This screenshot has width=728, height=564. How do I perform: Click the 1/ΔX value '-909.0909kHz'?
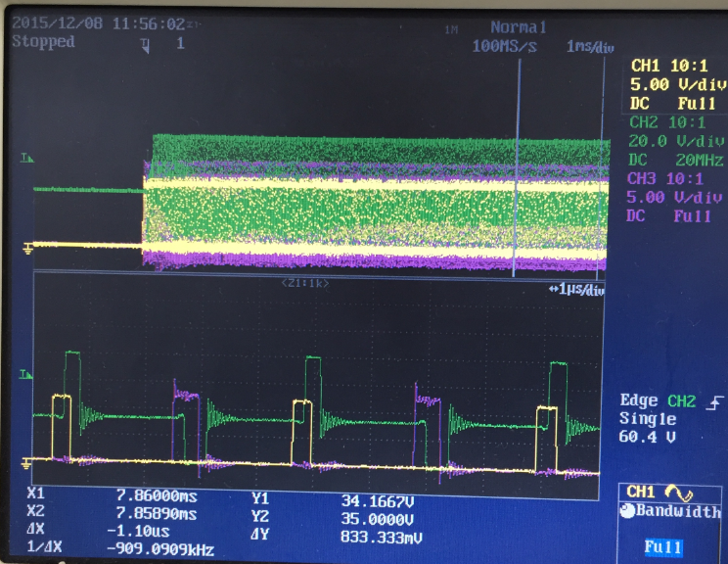(160, 549)
